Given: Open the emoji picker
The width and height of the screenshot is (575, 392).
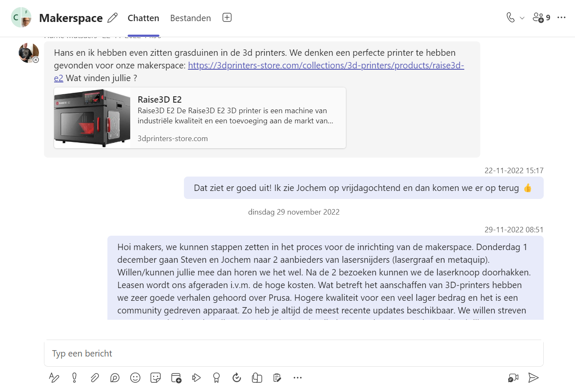Looking at the screenshot, I should point(135,378).
